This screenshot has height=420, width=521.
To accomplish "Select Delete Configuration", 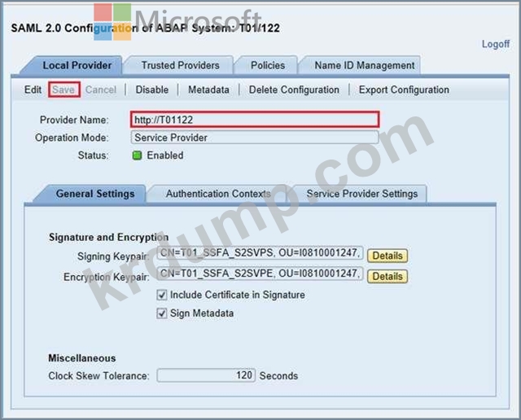I will click(x=294, y=90).
